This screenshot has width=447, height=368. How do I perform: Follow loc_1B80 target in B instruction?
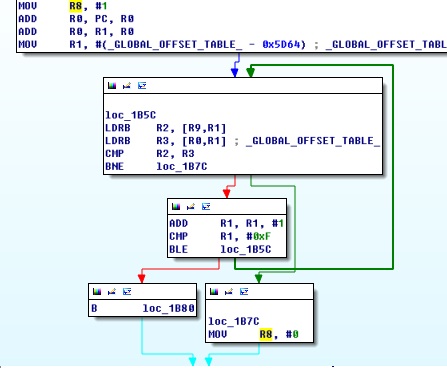click(x=169, y=308)
